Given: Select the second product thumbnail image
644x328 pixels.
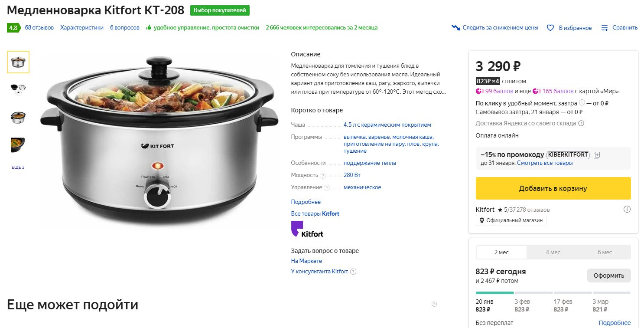Looking at the screenshot, I should click(x=18, y=88).
